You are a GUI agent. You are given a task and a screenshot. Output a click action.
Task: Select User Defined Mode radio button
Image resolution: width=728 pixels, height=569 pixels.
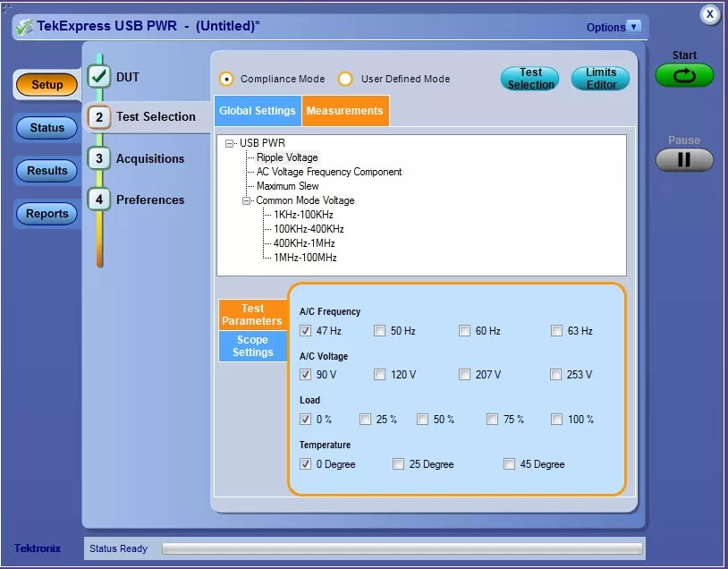coord(345,79)
